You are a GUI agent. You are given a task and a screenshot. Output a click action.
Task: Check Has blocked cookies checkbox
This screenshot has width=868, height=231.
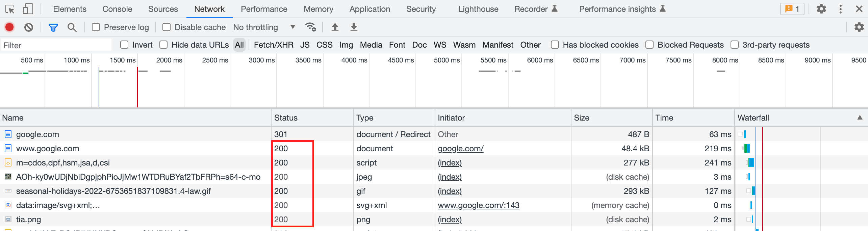click(555, 45)
